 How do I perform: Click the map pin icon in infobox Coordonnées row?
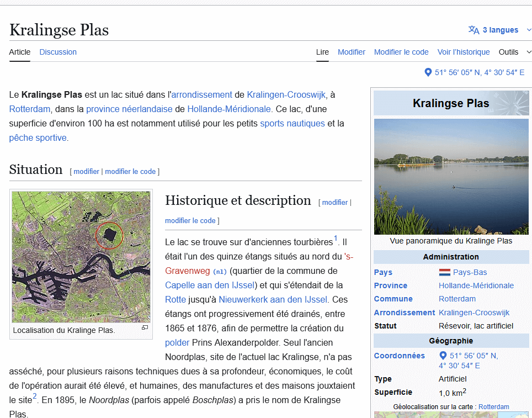[x=443, y=356]
